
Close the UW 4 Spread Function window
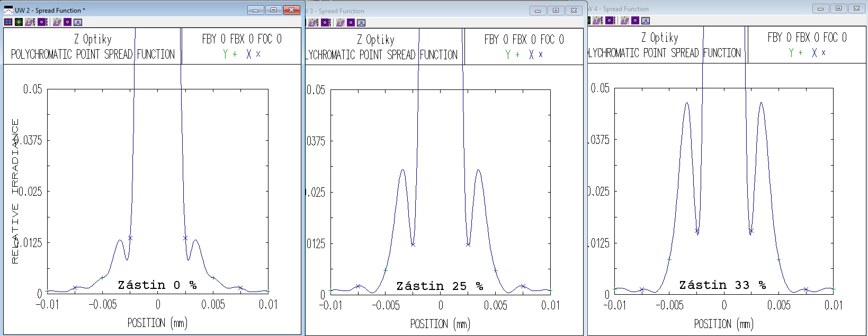tap(856, 8)
